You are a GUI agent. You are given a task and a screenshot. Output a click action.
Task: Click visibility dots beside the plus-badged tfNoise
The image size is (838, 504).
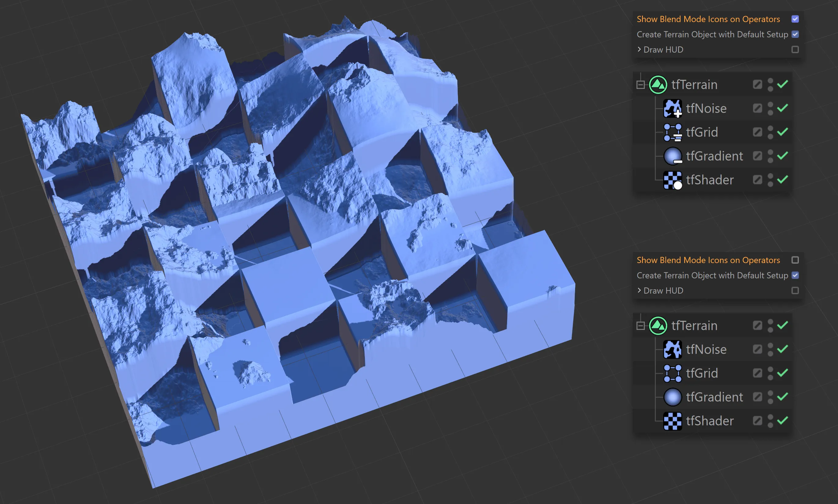tap(770, 108)
